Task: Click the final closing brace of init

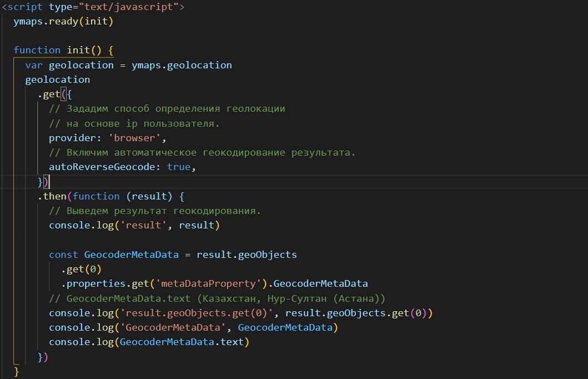Action: [17, 371]
